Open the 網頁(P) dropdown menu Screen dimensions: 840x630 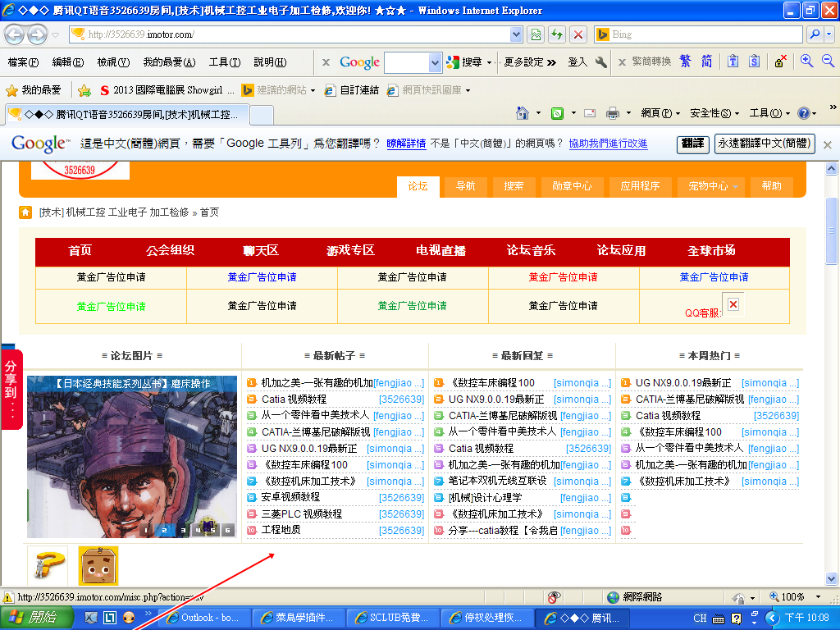click(x=660, y=113)
